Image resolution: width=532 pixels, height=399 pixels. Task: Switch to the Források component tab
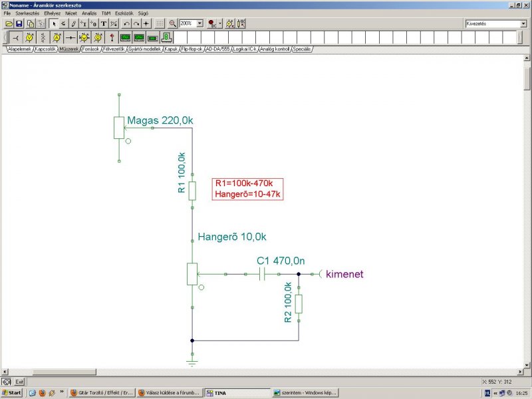tap(91, 49)
